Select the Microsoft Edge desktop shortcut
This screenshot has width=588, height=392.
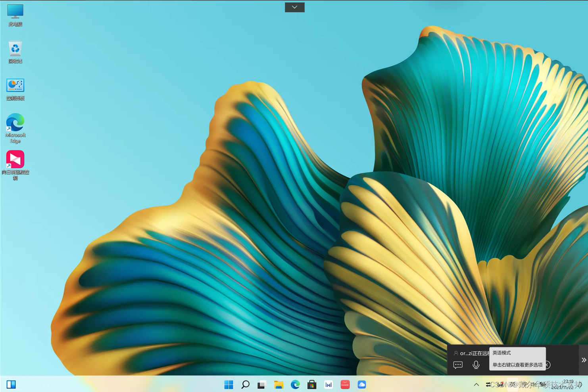15,128
